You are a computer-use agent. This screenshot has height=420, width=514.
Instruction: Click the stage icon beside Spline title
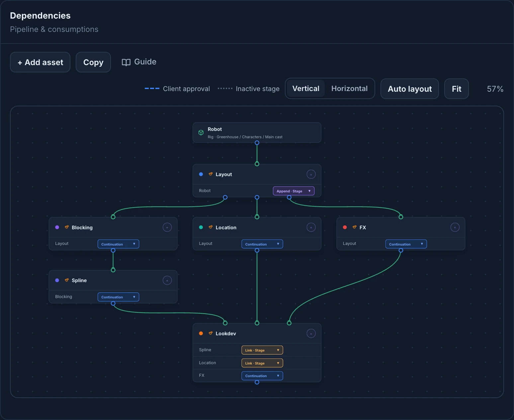(x=67, y=280)
